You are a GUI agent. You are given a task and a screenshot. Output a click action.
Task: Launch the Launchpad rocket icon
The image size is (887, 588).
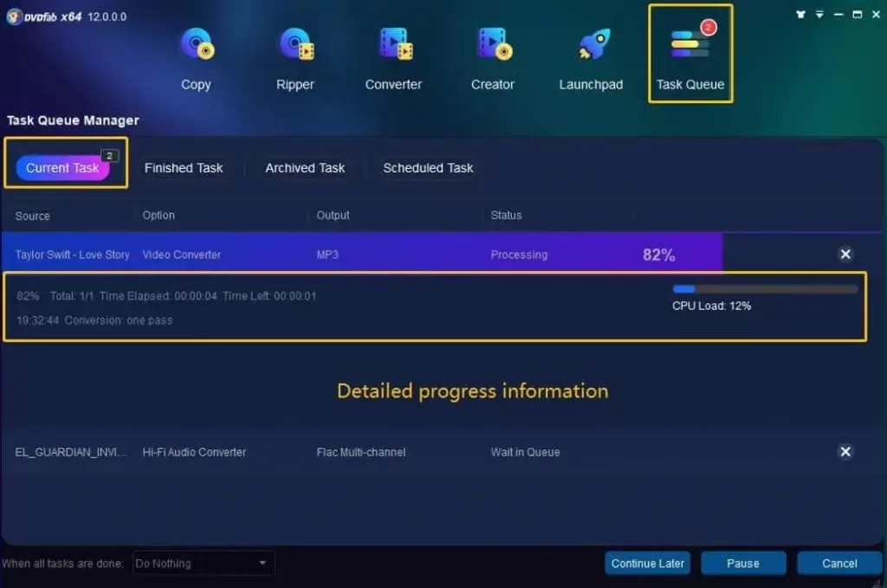click(591, 54)
